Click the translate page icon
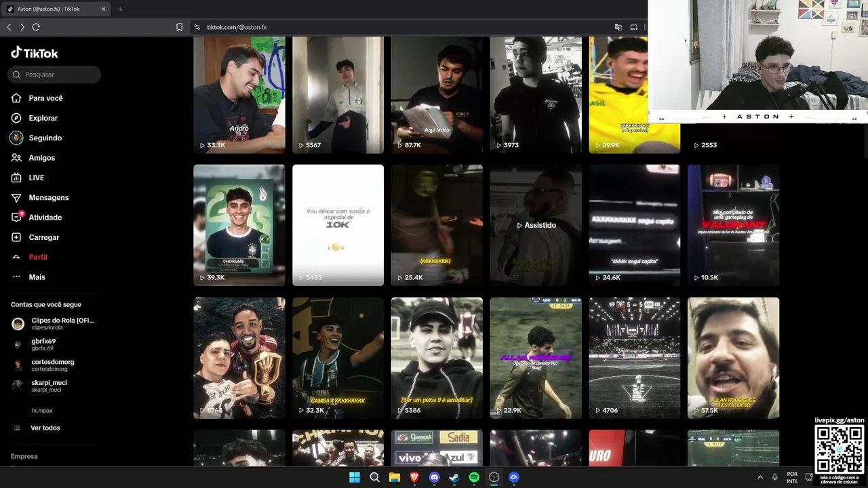 pyautogui.click(x=618, y=27)
